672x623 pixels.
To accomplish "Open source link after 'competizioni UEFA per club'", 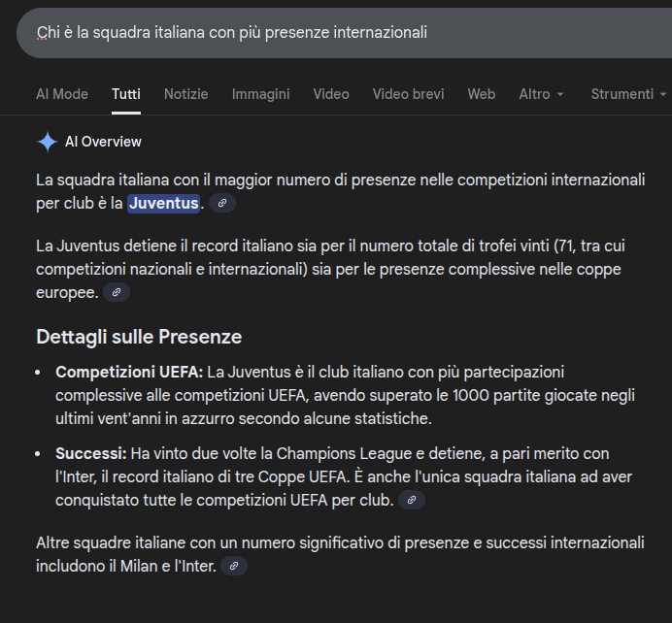I will click(412, 501).
